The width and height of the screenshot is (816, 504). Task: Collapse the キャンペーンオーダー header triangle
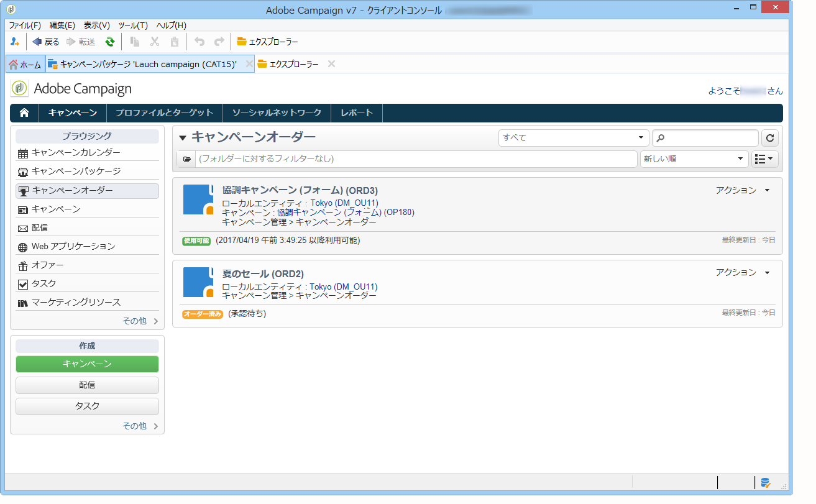click(183, 138)
